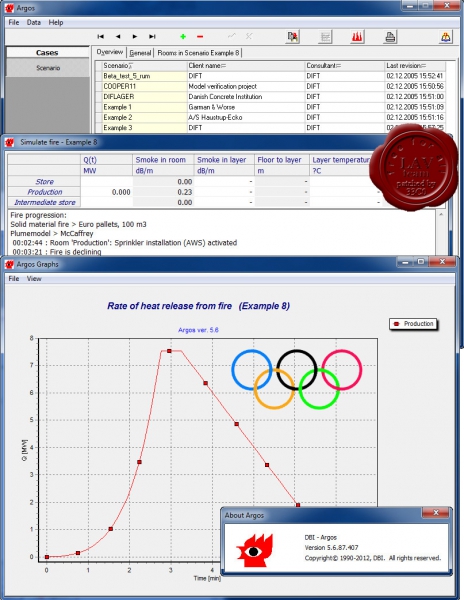Click the Argos main window title icon

[x=9, y=8]
